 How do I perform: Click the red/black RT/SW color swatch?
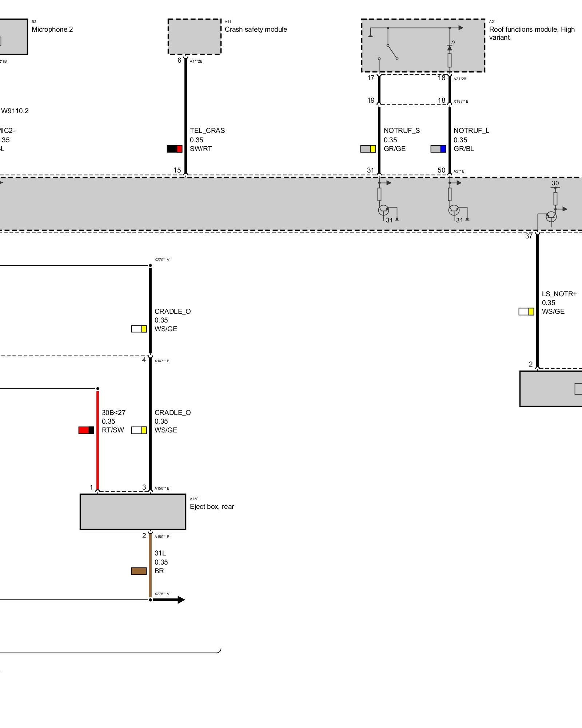[x=86, y=430]
